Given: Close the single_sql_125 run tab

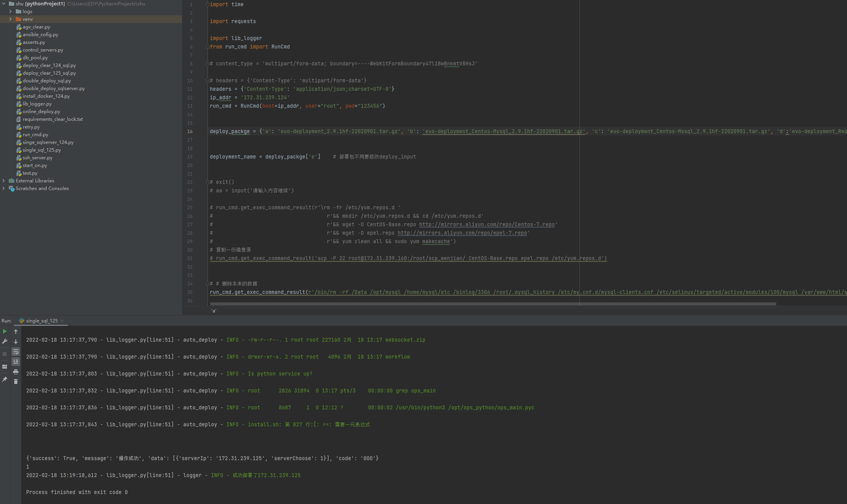Looking at the screenshot, I should point(62,321).
